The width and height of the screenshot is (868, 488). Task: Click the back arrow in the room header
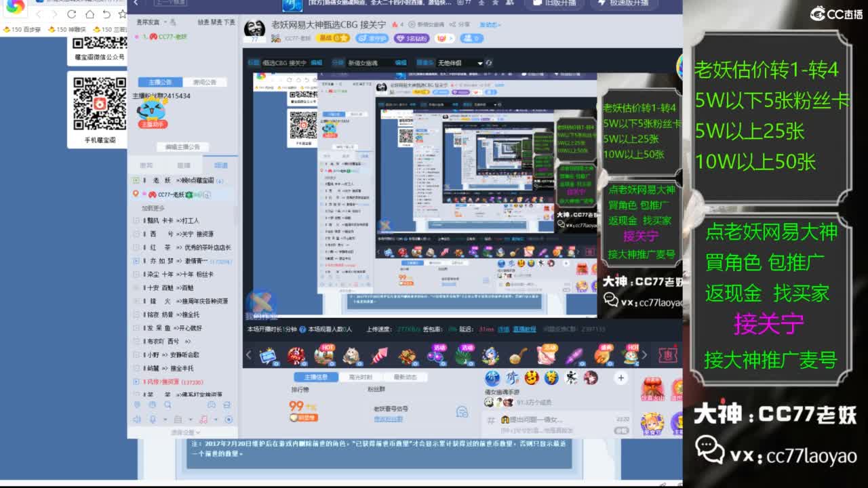(136, 3)
